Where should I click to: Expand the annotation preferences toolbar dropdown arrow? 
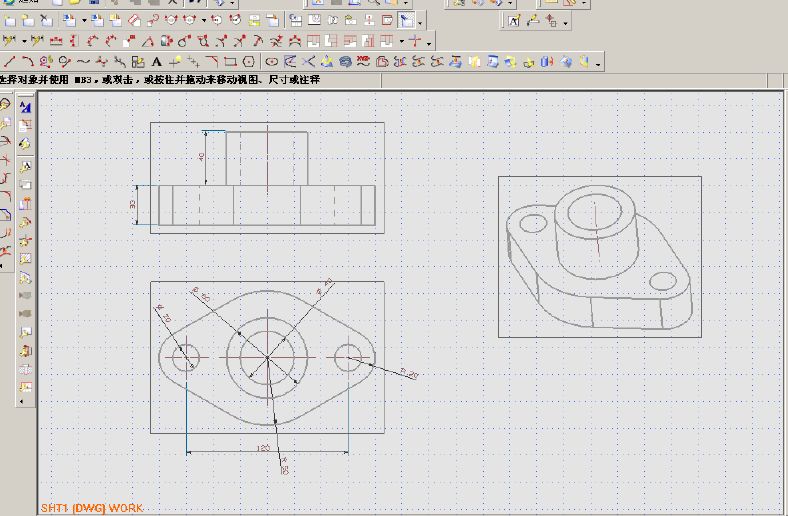tap(565, 23)
